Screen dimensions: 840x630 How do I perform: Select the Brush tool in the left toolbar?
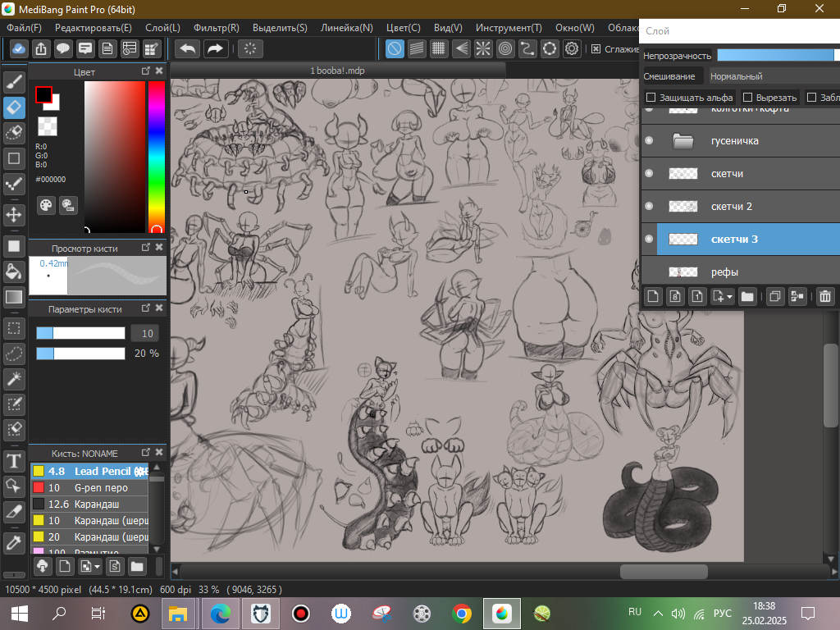[14, 83]
